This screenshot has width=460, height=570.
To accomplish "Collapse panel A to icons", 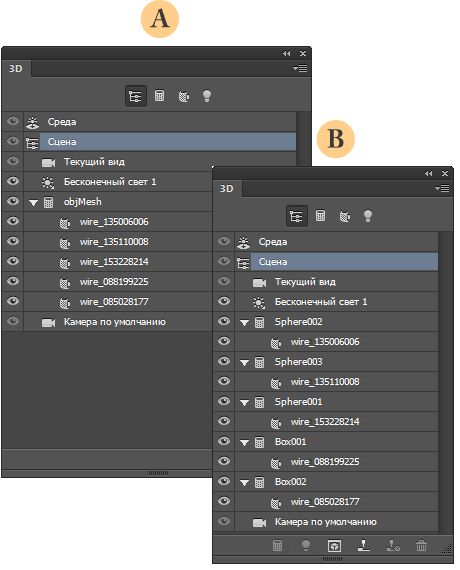I will coord(287,53).
